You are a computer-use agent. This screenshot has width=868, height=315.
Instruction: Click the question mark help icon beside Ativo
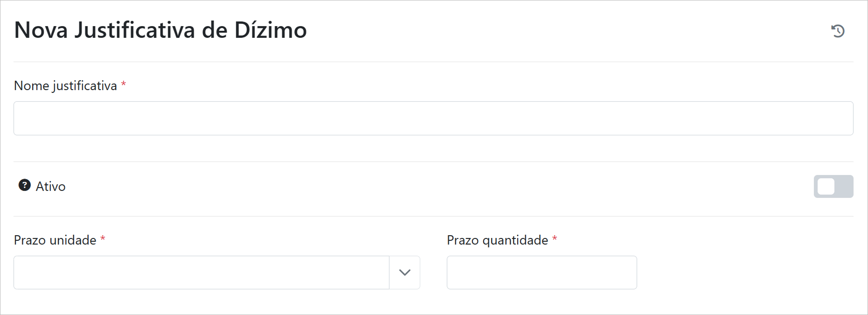pyautogui.click(x=25, y=185)
